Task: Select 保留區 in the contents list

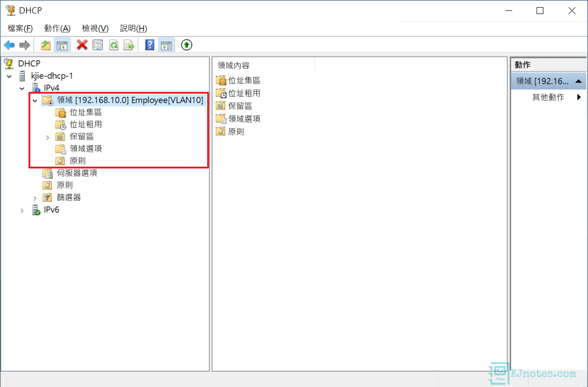Action: 240,106
